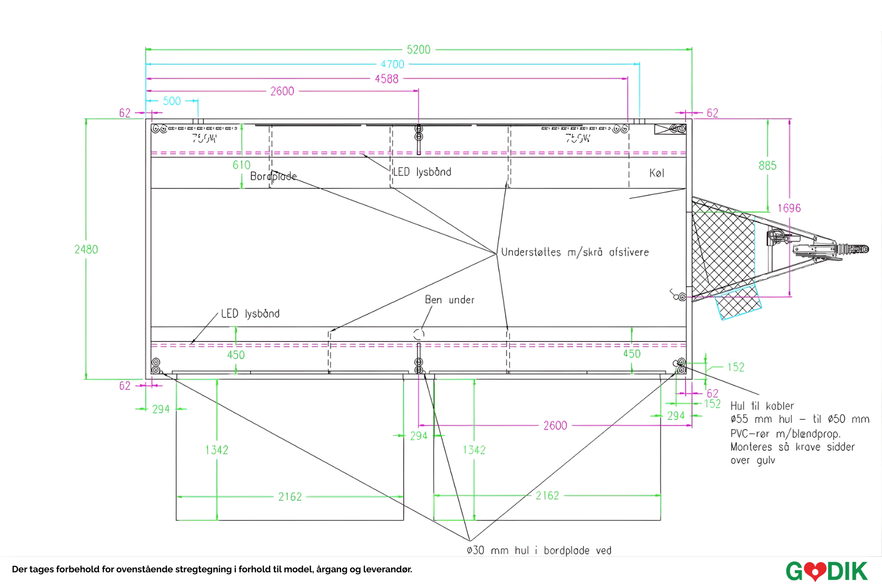Image resolution: width=882 pixels, height=588 pixels.
Task: Click the cyan 4700 dimension label
Action: click(x=392, y=64)
